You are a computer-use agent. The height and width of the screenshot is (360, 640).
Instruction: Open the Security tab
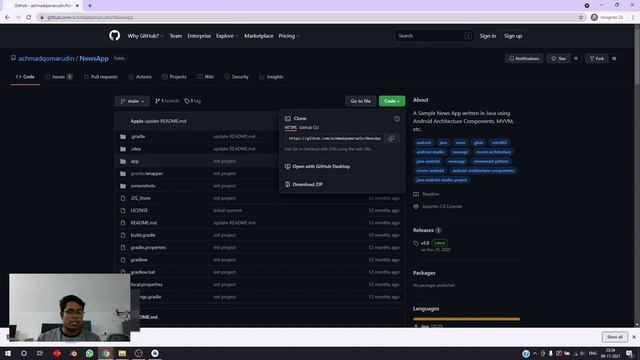pyautogui.click(x=237, y=77)
